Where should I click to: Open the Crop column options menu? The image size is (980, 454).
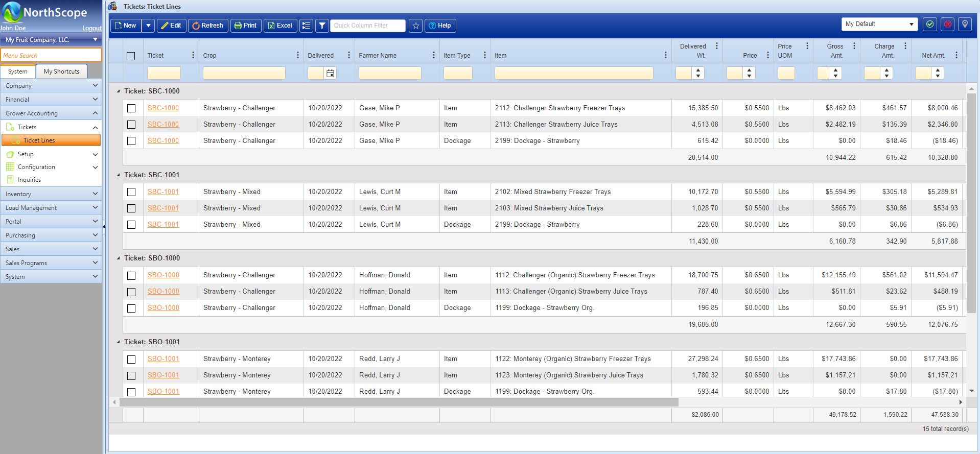coord(297,55)
